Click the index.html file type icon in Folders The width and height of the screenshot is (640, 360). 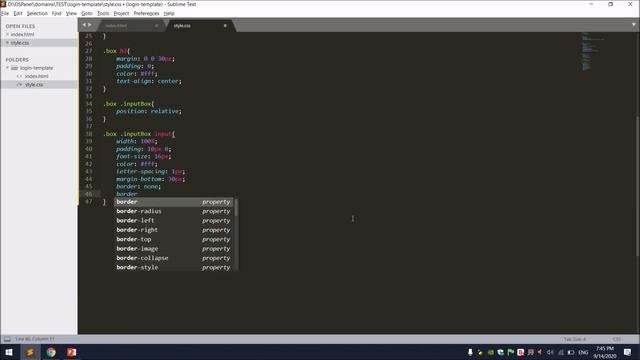(x=19, y=76)
